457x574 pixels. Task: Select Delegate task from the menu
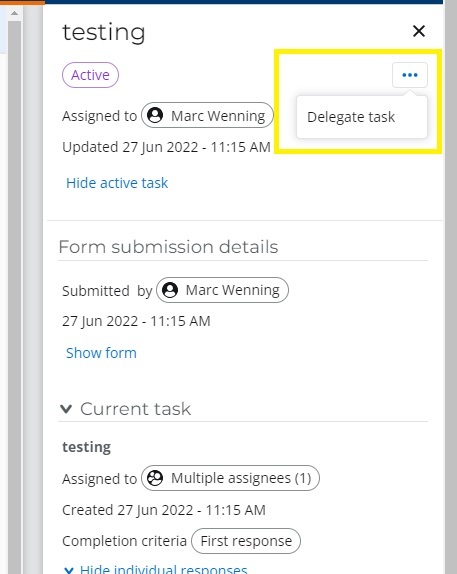pos(351,117)
